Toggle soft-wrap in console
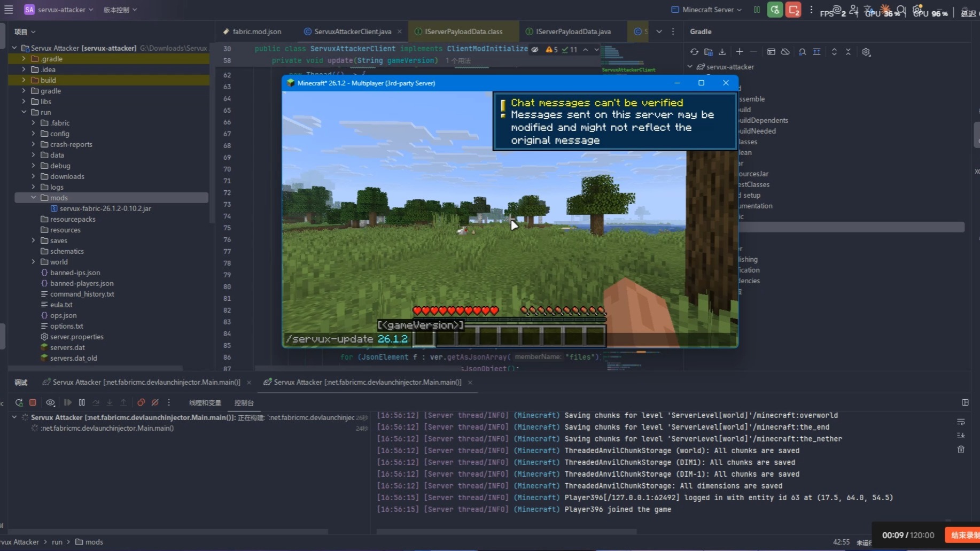 [x=961, y=422]
